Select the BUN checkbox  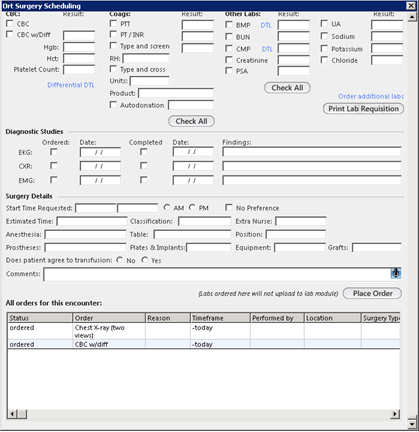pos(229,36)
